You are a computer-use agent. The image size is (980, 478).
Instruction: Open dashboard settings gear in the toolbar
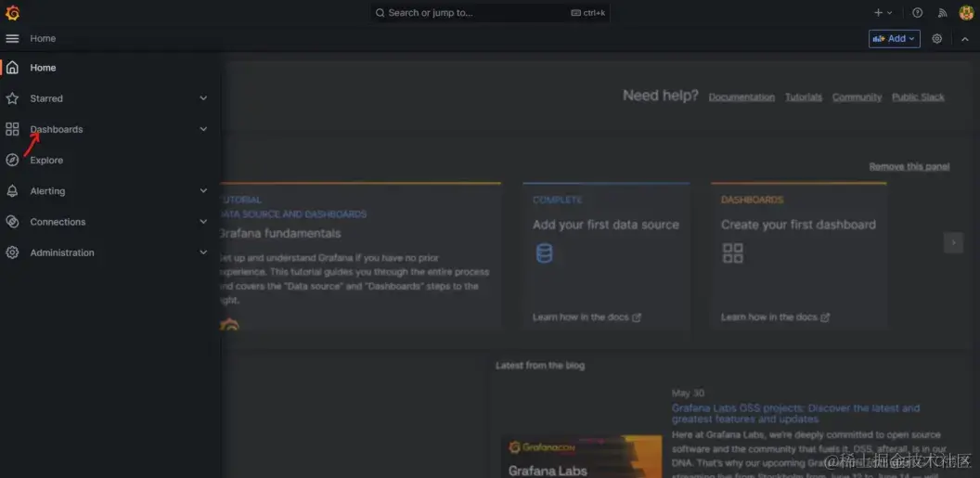pyautogui.click(x=937, y=39)
